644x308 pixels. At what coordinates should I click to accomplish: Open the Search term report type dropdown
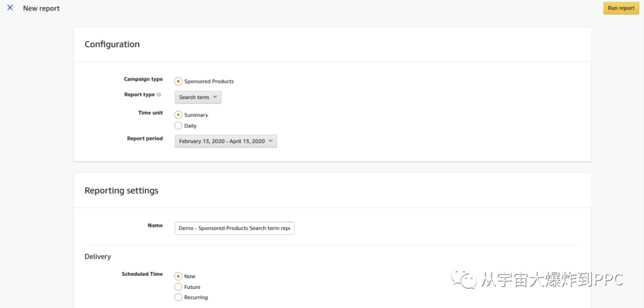tap(198, 97)
